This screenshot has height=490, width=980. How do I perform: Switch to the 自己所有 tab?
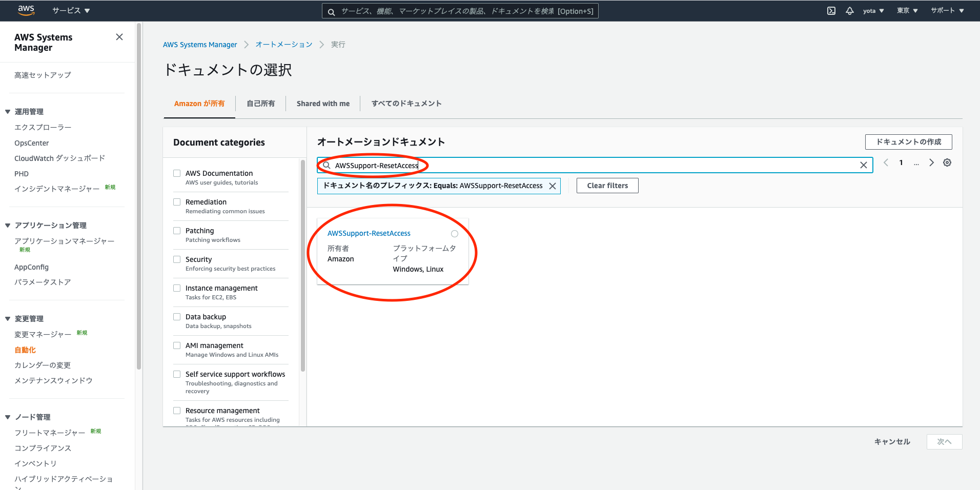[x=261, y=104]
